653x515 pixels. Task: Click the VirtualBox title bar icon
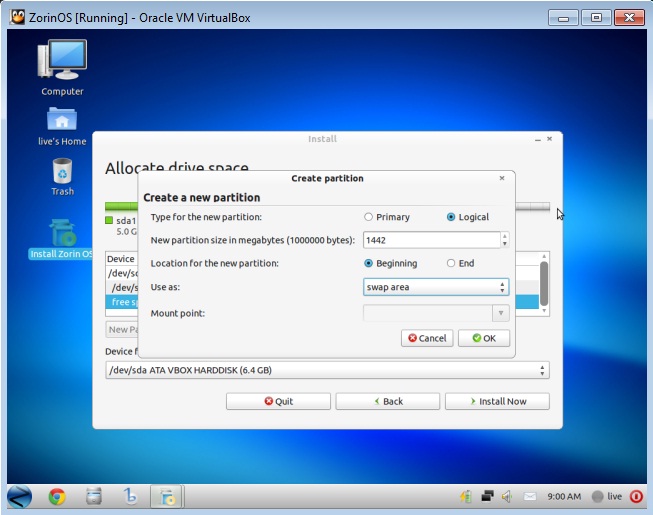click(x=17, y=17)
